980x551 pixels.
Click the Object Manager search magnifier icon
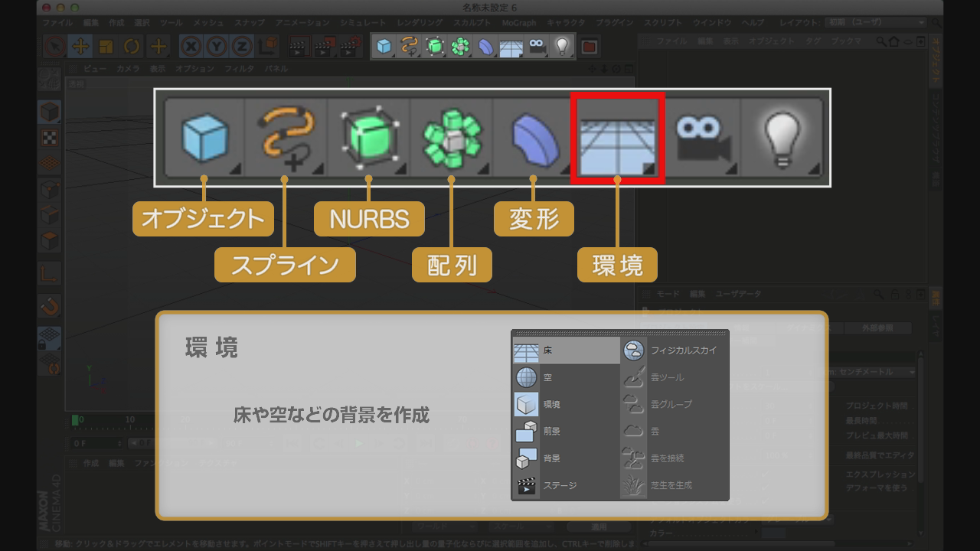click(883, 41)
